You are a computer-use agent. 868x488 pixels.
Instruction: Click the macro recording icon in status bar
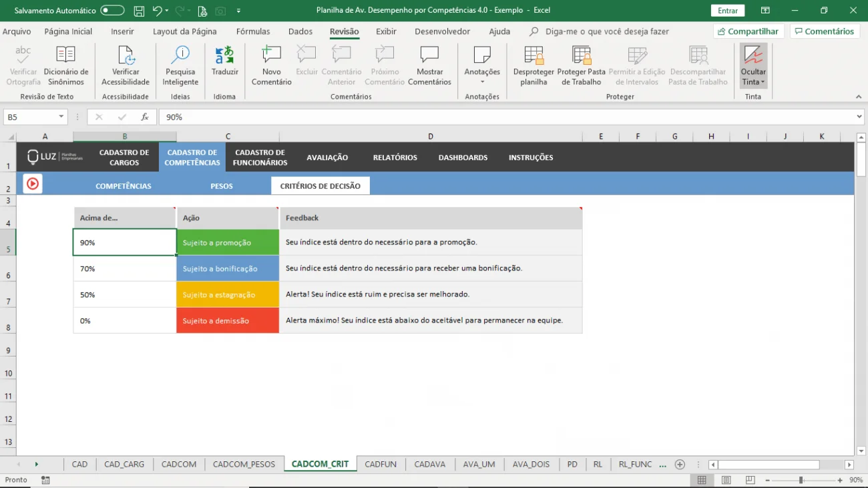coord(45,480)
